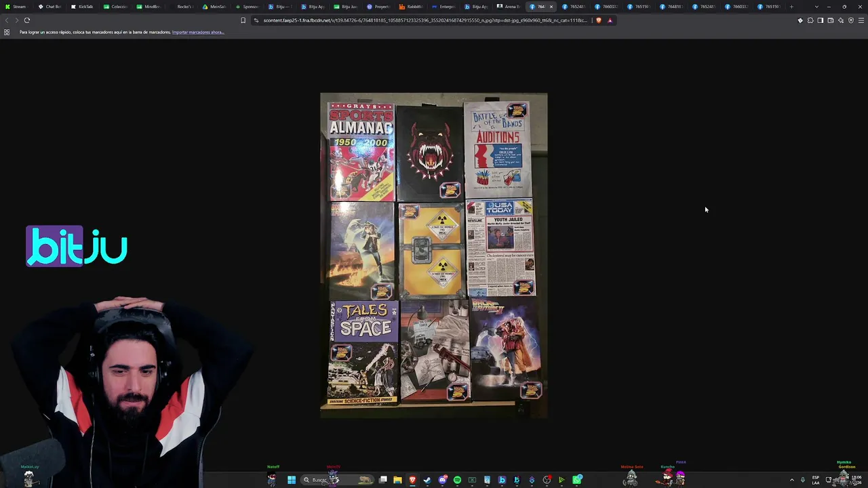Switch to the Sponsor tab
This screenshot has height=488, width=868.
tap(248, 7)
